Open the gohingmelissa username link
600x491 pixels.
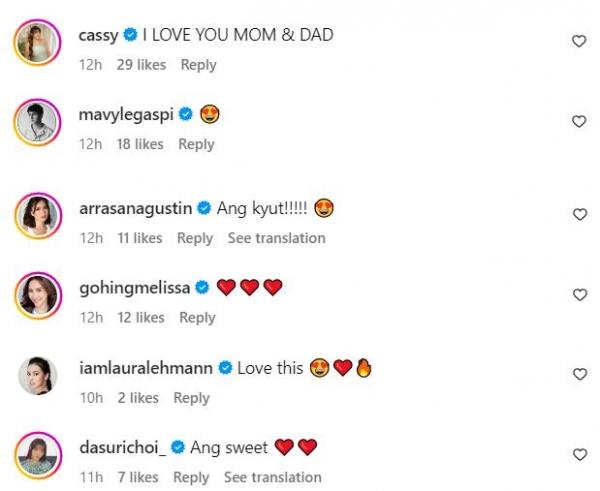click(x=135, y=288)
